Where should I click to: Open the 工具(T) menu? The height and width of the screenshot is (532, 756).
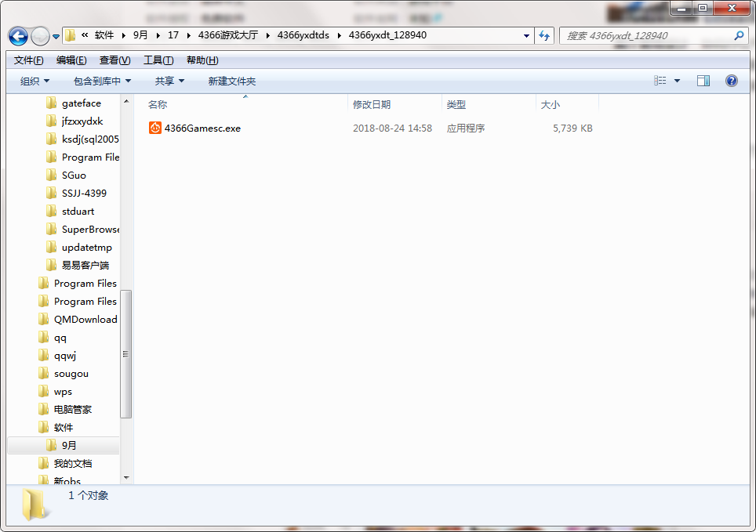158,60
